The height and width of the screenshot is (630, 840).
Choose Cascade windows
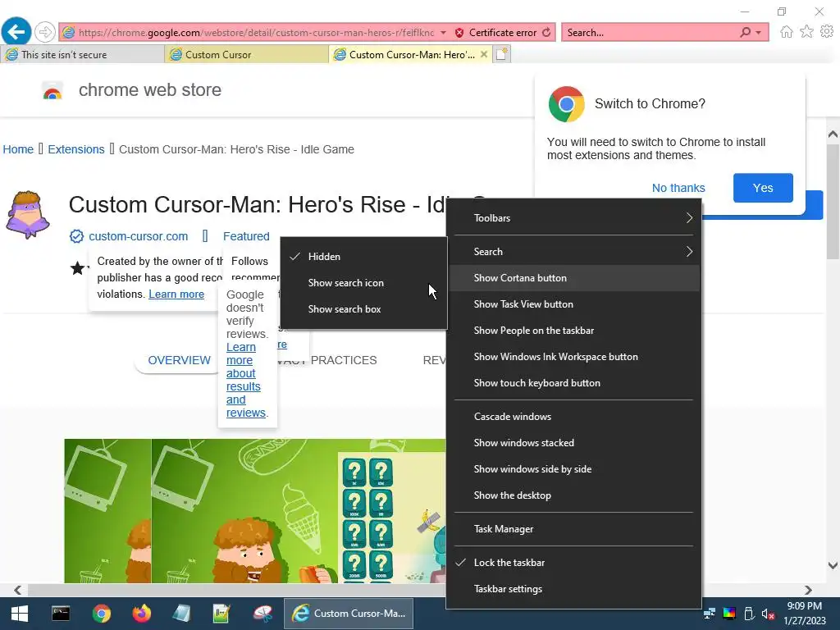point(573,417)
